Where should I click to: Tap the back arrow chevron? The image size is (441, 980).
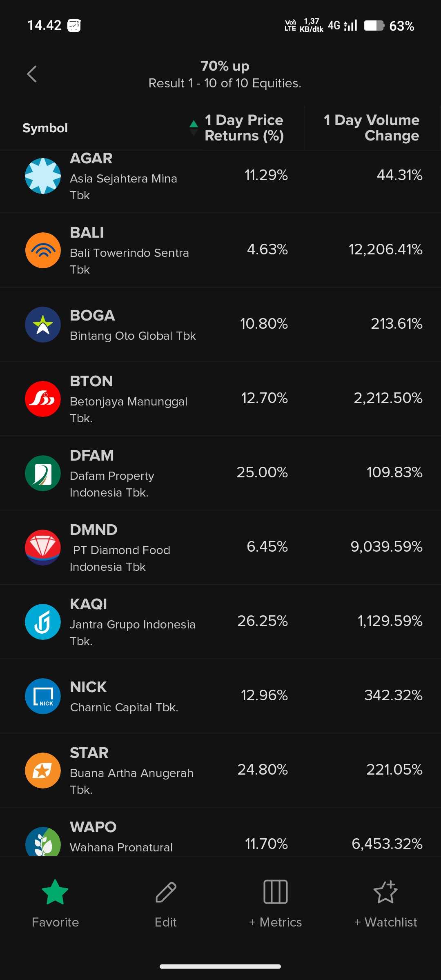pos(32,74)
